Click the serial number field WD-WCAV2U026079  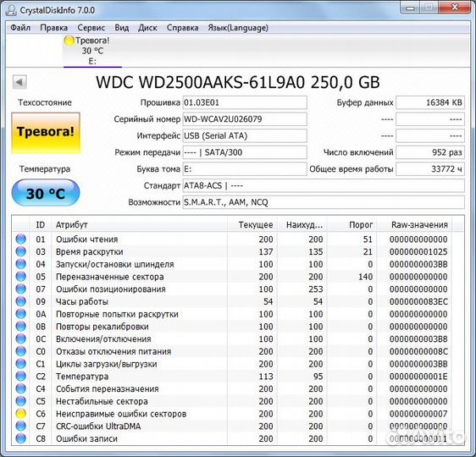pos(245,119)
